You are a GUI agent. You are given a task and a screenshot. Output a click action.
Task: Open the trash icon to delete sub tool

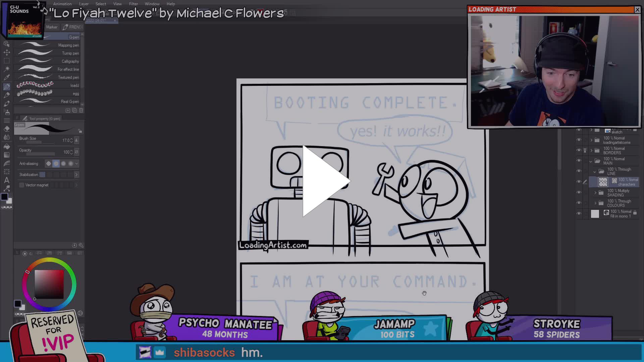pyautogui.click(x=82, y=110)
